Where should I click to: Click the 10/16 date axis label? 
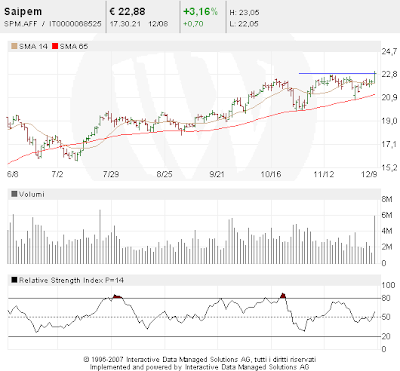pyautogui.click(x=271, y=174)
